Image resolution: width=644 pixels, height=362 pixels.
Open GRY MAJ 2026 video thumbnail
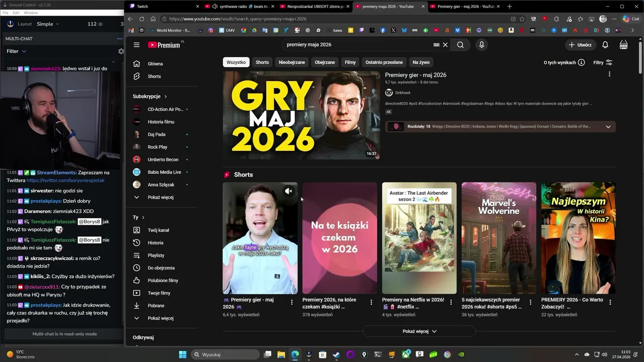[301, 115]
